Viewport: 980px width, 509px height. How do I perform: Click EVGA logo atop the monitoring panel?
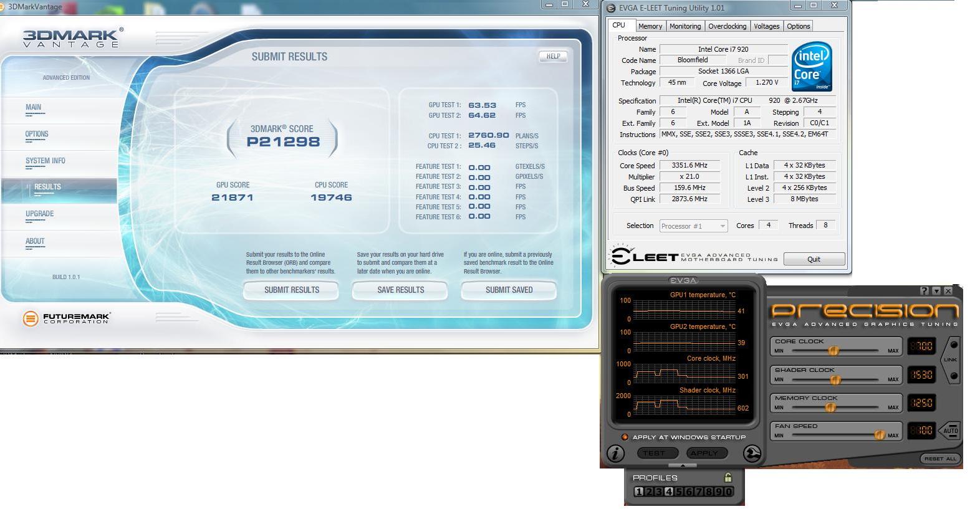click(683, 281)
